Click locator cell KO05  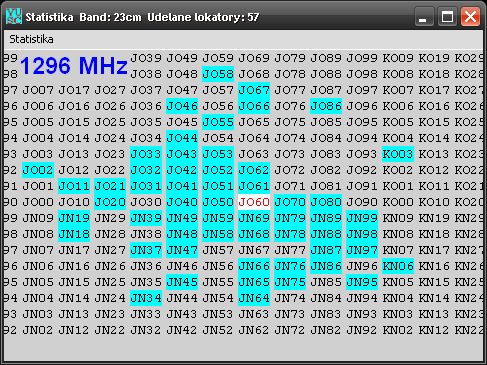click(398, 122)
